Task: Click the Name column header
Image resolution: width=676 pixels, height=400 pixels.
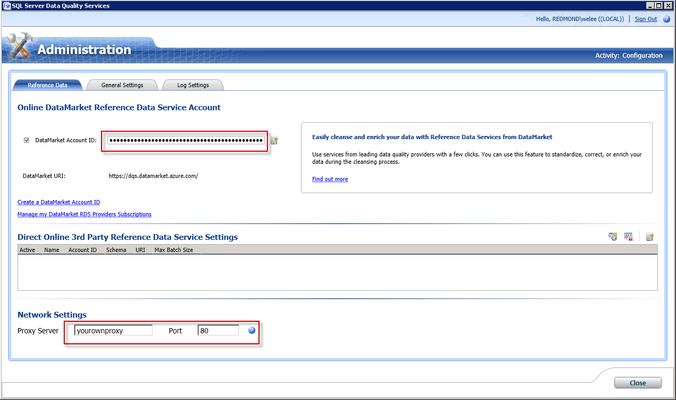Action: (x=52, y=250)
